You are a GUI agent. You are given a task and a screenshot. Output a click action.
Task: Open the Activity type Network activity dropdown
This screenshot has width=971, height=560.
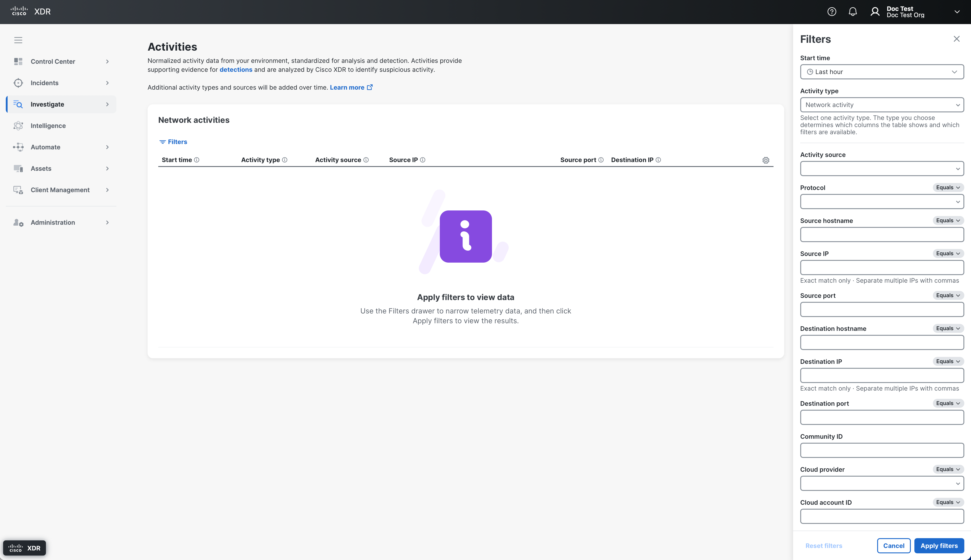(x=882, y=105)
